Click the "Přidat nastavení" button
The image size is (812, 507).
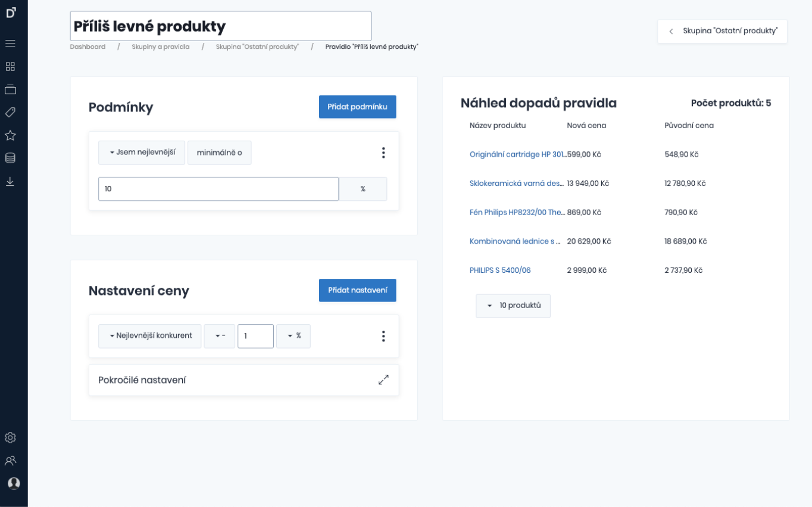[357, 290]
